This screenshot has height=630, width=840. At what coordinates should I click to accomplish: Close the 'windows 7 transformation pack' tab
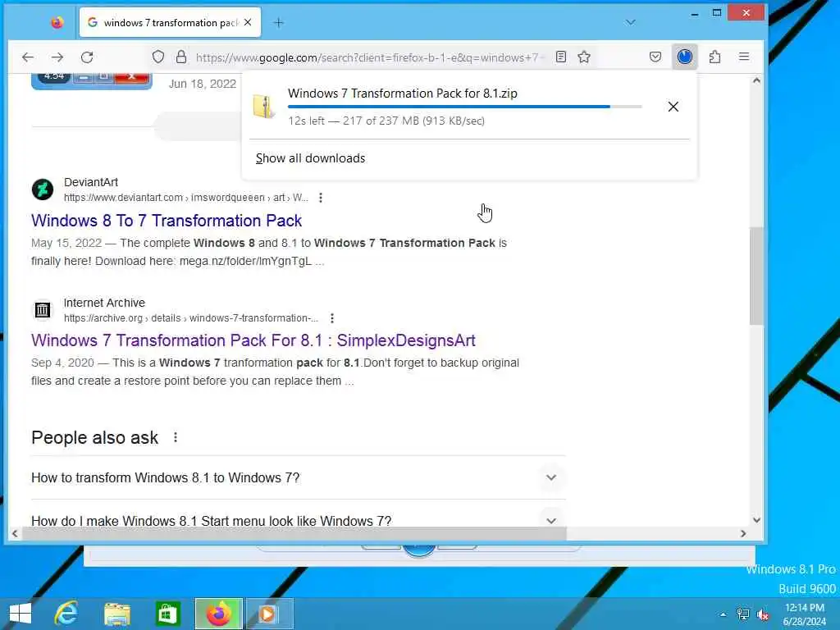coord(248,22)
